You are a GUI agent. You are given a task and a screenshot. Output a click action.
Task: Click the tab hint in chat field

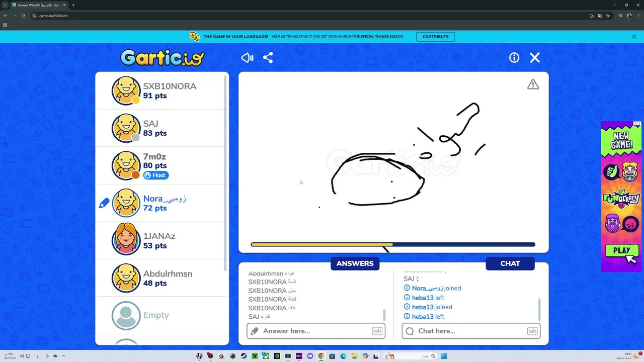pyautogui.click(x=532, y=331)
